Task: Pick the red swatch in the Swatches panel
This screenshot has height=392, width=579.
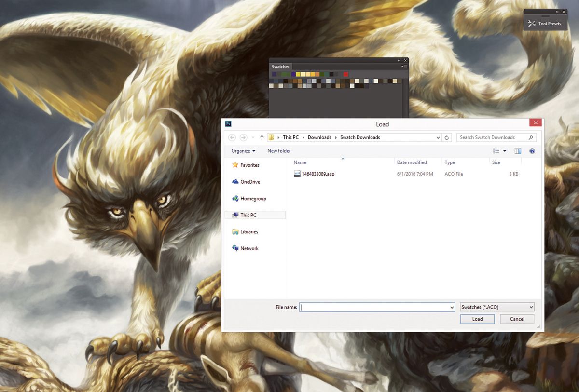Action: (x=345, y=74)
